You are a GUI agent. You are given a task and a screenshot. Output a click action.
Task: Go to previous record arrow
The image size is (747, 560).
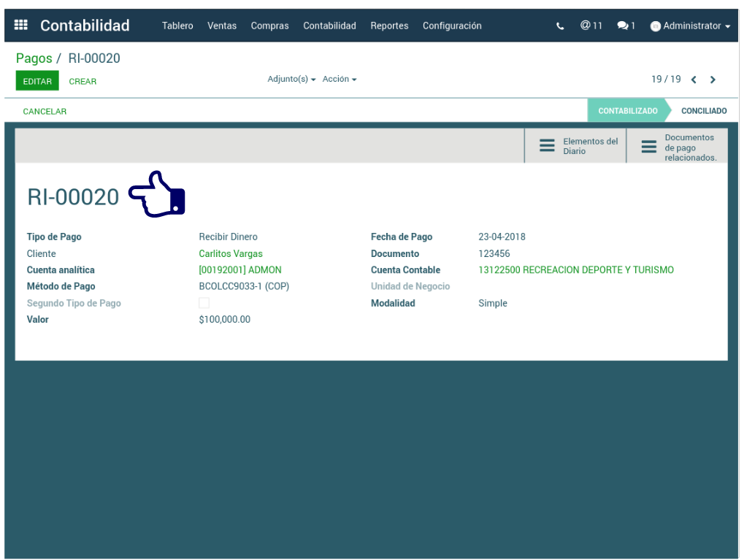pos(694,80)
